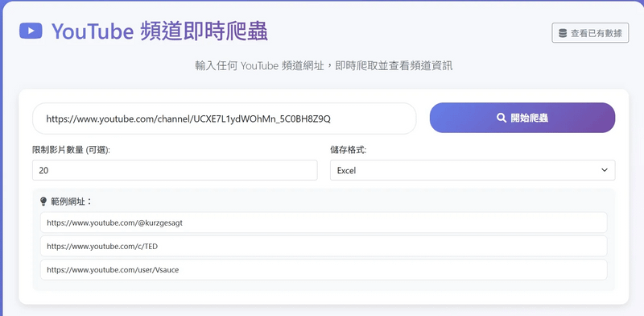Viewport: 644px width, 316px height.
Task: Click the YouTube play logo icon
Action: click(31, 31)
